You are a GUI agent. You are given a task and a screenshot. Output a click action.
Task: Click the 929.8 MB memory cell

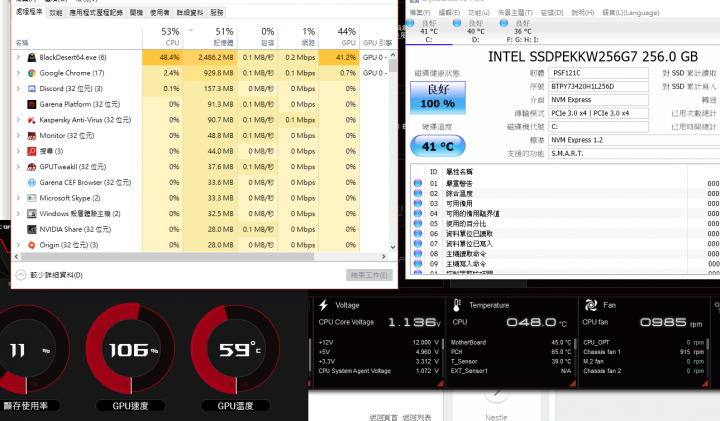coord(210,73)
